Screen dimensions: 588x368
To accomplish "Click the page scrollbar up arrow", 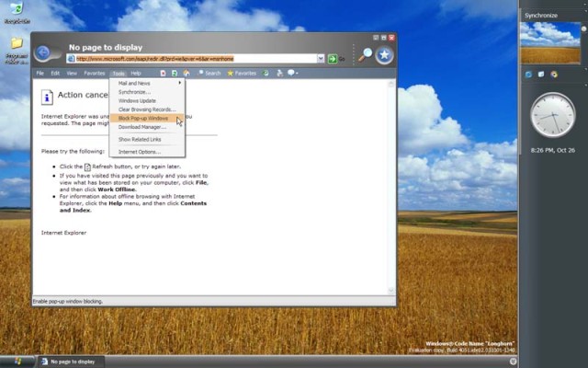I will pos(390,84).
